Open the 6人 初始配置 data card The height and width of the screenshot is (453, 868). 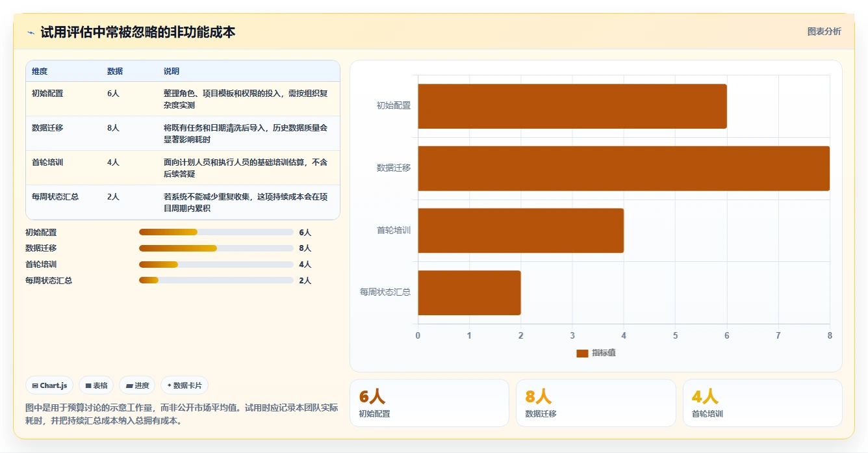tap(429, 403)
